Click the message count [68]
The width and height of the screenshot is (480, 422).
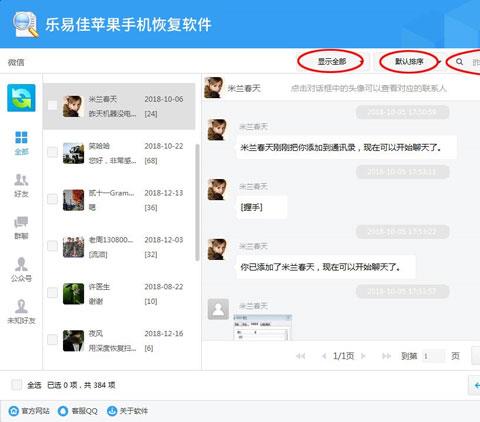click(x=151, y=161)
